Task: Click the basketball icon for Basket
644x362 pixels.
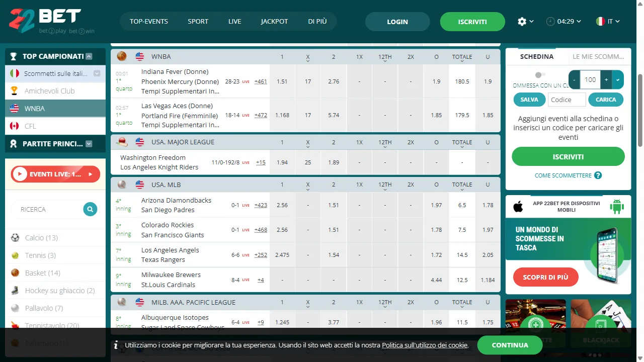Action: (x=15, y=273)
